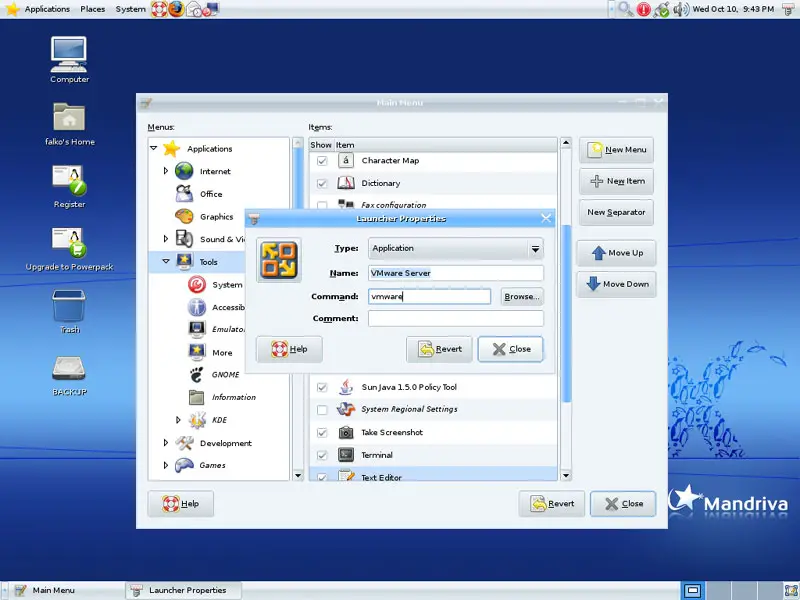800x600 pixels.
Task: Open the Computer desktop icon
Action: click(x=69, y=54)
